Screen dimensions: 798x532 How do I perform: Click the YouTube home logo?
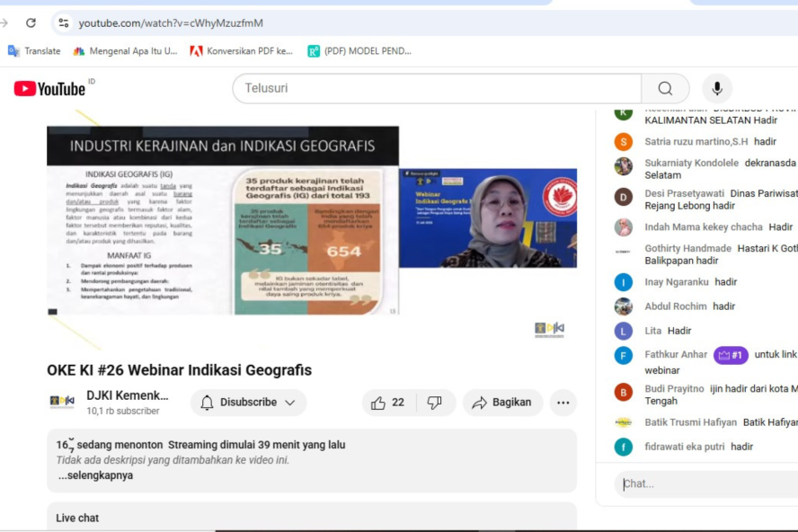coord(49,88)
